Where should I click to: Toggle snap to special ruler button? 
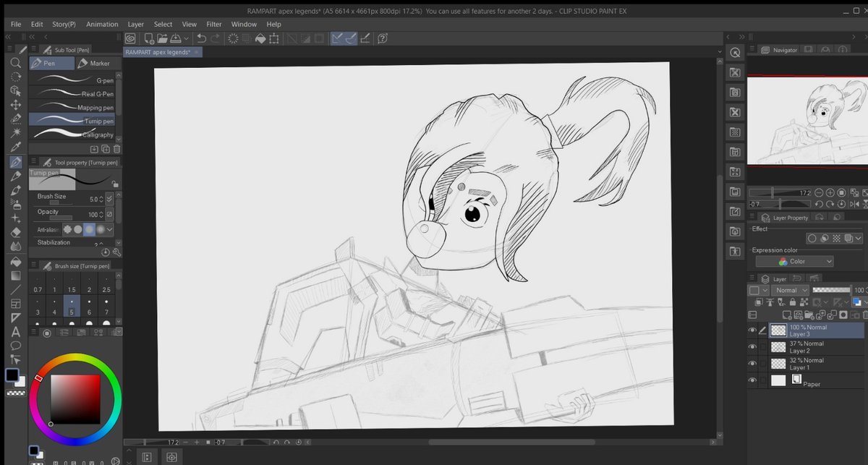352,38
